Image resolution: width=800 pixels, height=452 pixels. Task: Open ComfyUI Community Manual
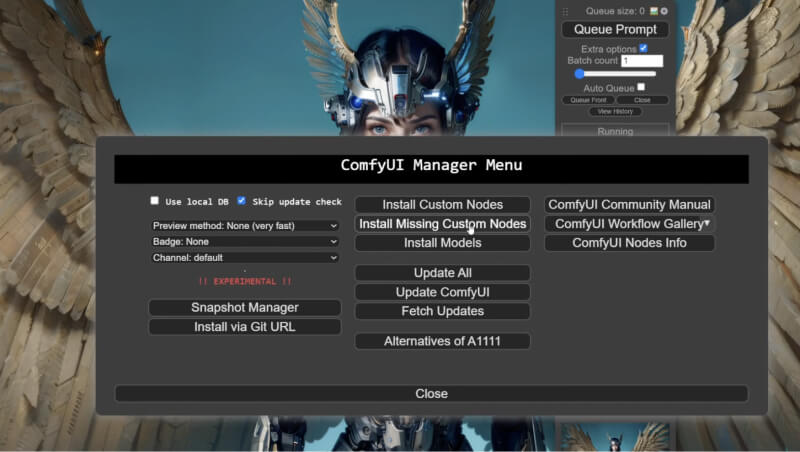629,205
